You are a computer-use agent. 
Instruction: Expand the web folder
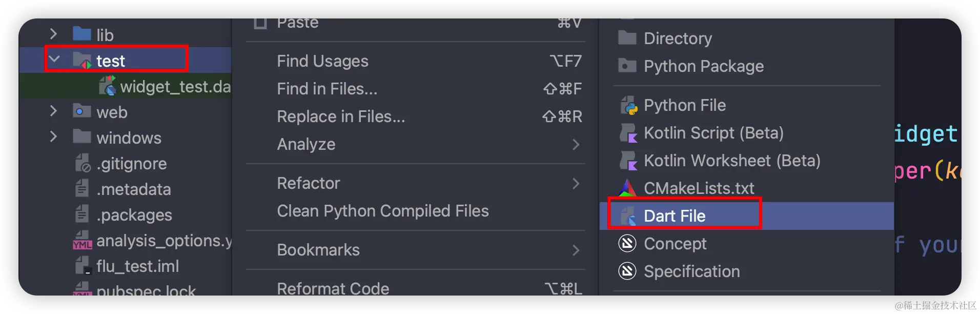54,111
